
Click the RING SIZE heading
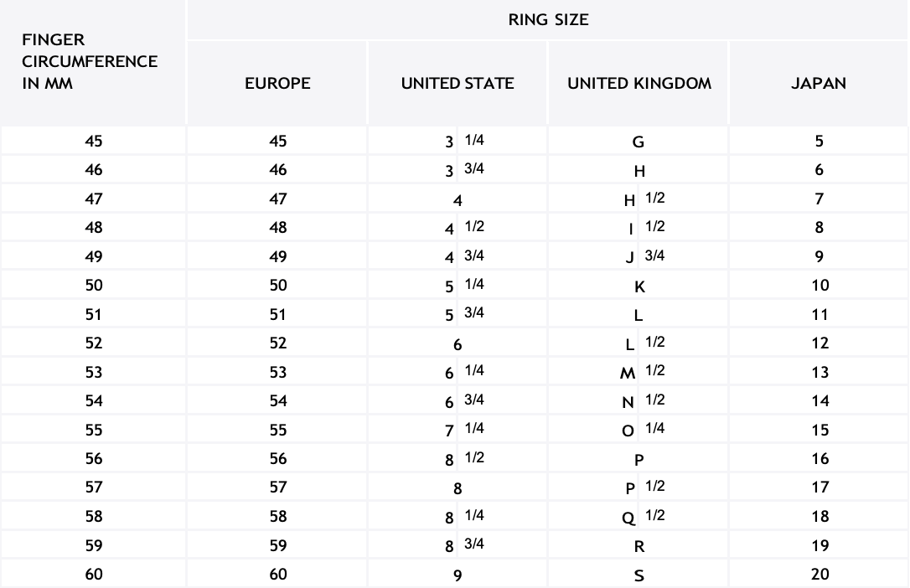click(x=548, y=20)
